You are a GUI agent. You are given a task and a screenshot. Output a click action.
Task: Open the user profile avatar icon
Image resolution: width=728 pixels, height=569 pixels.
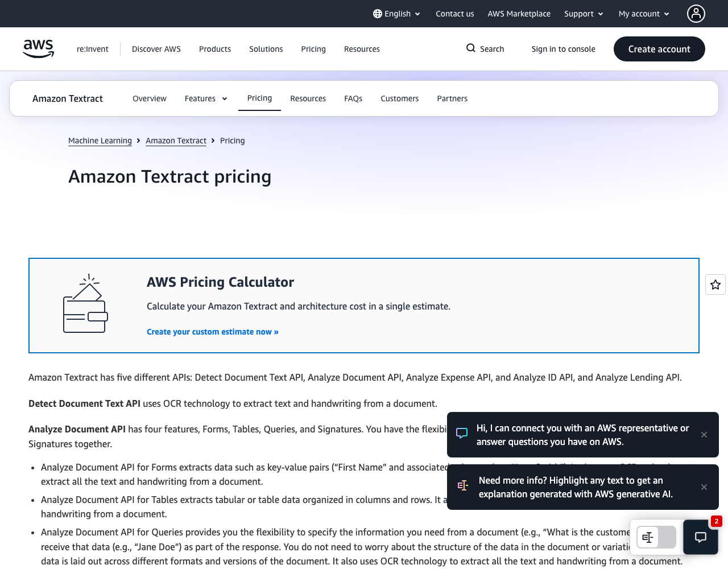coord(696,14)
